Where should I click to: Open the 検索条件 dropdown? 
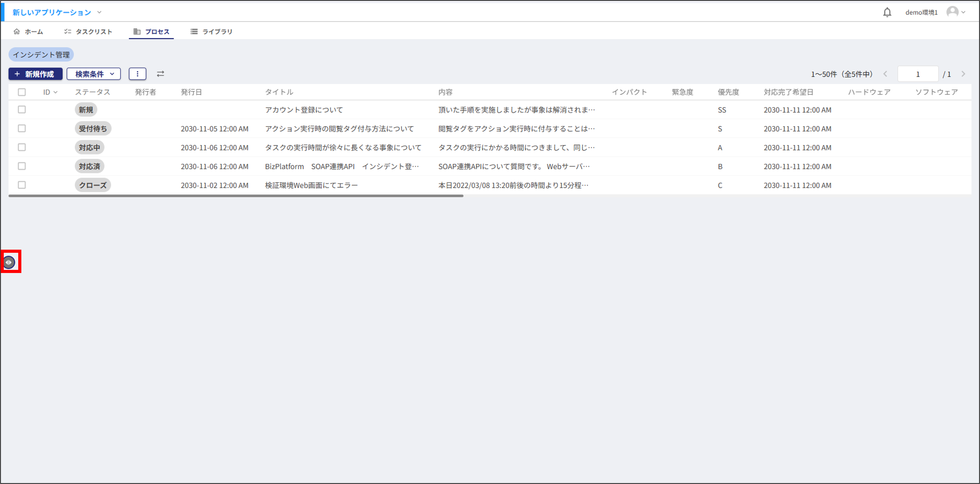tap(94, 74)
